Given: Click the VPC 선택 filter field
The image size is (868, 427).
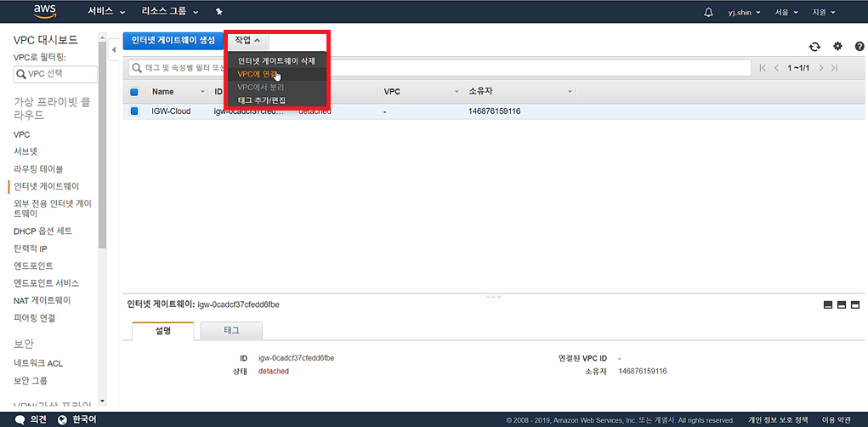Looking at the screenshot, I should point(55,74).
